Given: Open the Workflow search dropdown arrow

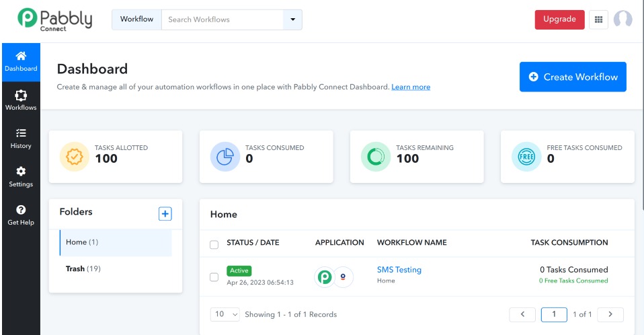Looking at the screenshot, I should [293, 20].
